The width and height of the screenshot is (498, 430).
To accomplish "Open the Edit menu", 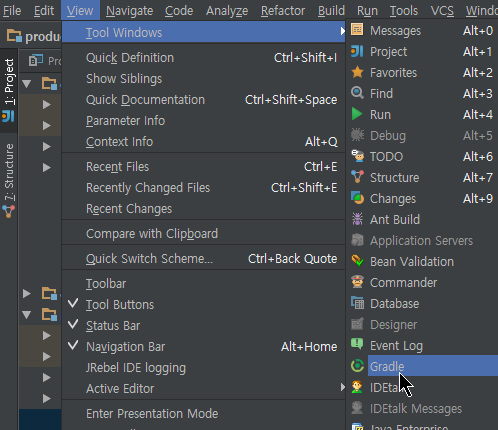I will coord(44,11).
